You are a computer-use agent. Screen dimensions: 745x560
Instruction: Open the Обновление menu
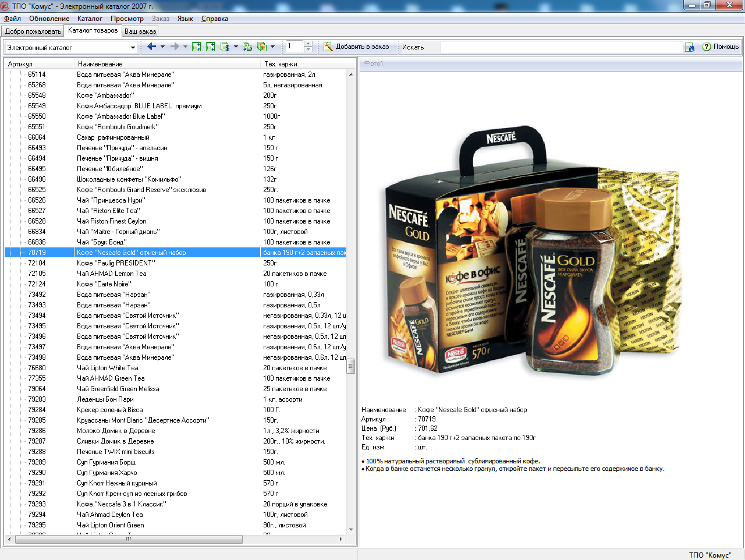pyautogui.click(x=49, y=19)
